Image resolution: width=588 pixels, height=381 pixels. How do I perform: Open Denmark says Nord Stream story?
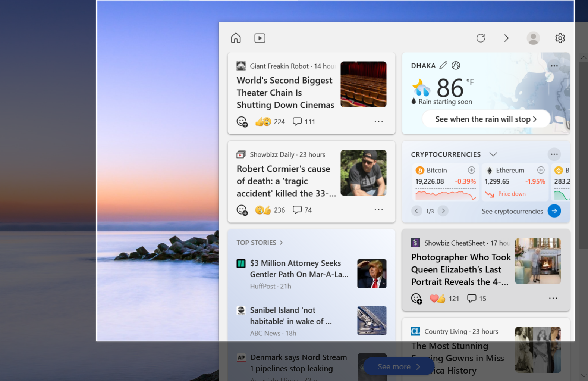click(x=298, y=363)
